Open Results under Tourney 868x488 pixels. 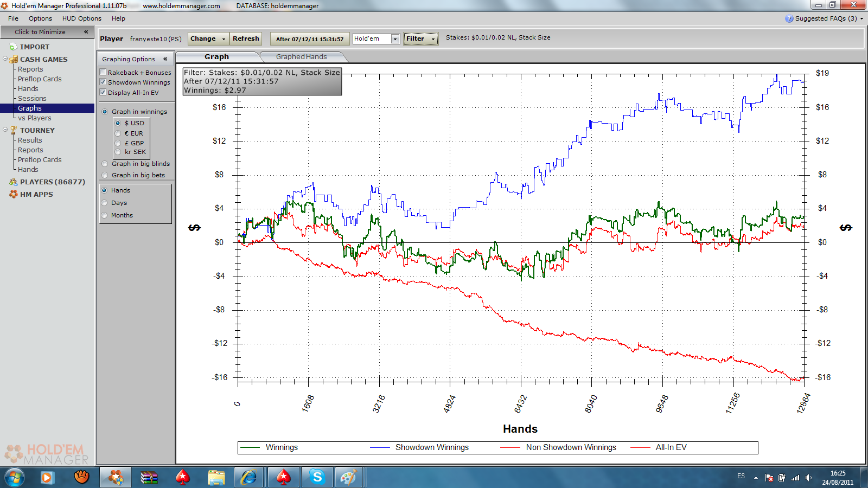click(x=30, y=140)
